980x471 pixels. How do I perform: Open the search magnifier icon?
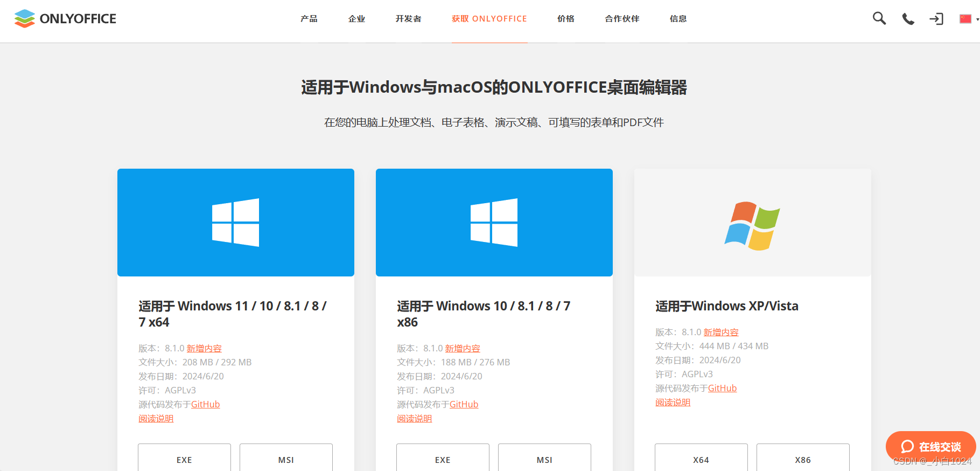pyautogui.click(x=879, y=18)
